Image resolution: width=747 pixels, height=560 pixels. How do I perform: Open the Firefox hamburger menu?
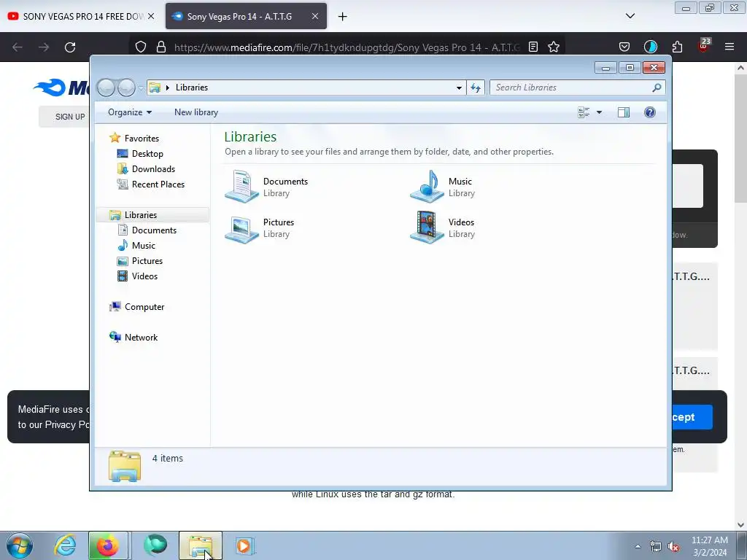point(729,47)
